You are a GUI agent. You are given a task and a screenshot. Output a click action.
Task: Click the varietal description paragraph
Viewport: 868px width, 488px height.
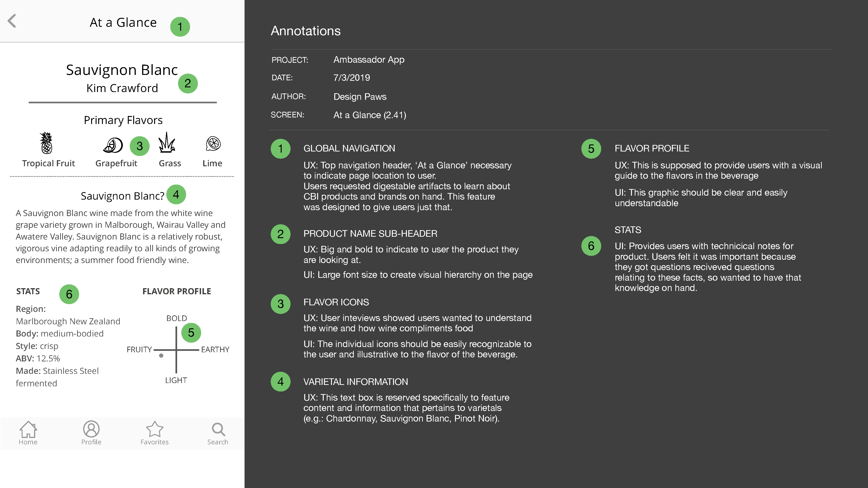[121, 236]
